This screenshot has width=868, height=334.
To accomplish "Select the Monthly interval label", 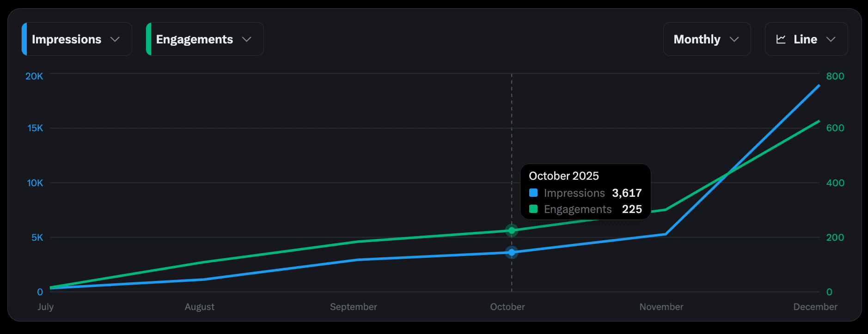I will [697, 39].
